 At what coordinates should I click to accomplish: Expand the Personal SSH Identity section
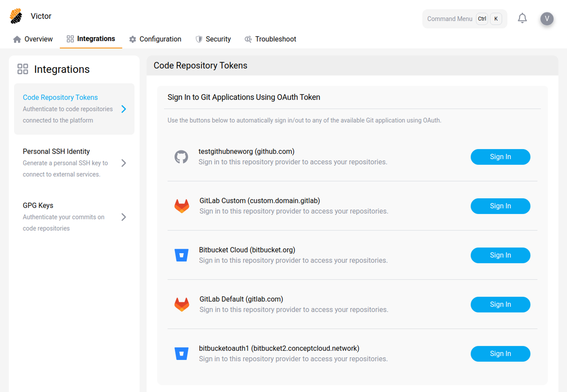[124, 163]
